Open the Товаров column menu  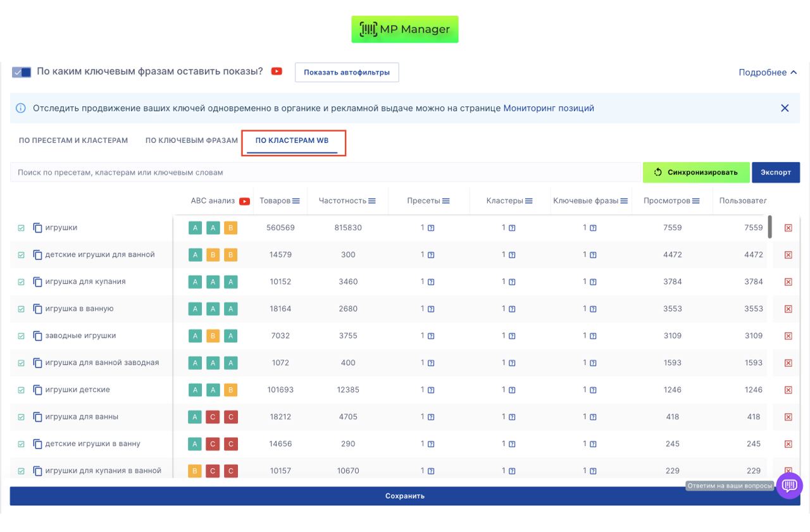pos(296,201)
